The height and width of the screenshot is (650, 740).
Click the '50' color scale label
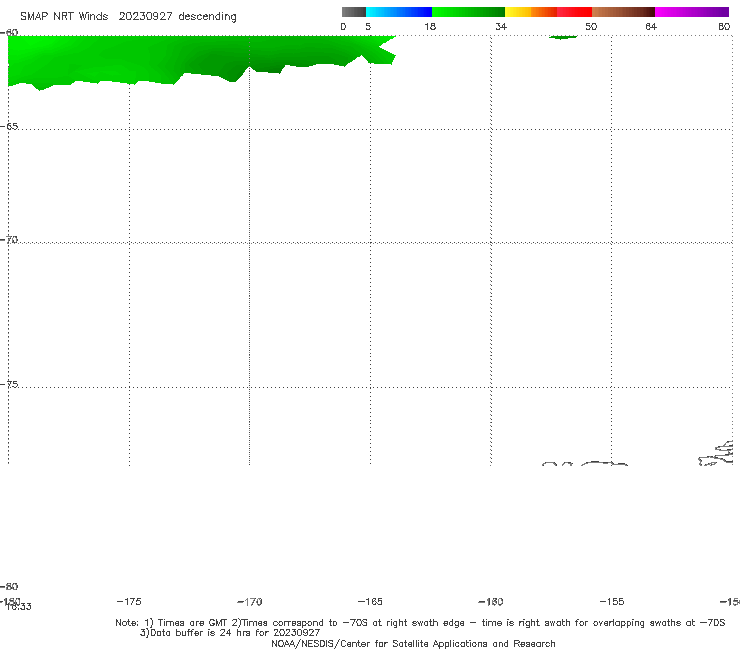pyautogui.click(x=591, y=27)
